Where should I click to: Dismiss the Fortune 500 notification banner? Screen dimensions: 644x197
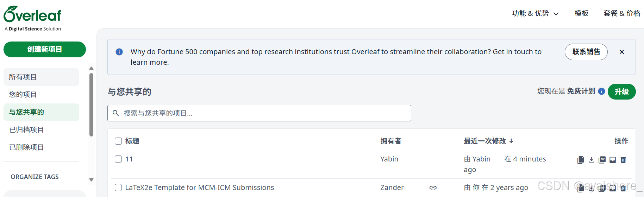tap(622, 52)
